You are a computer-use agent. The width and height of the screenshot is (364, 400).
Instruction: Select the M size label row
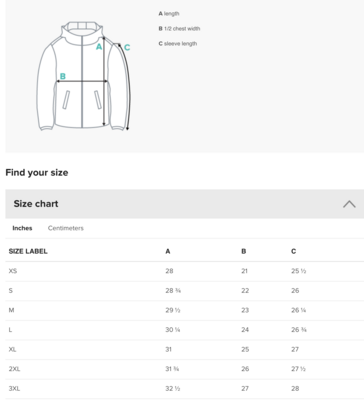185,310
